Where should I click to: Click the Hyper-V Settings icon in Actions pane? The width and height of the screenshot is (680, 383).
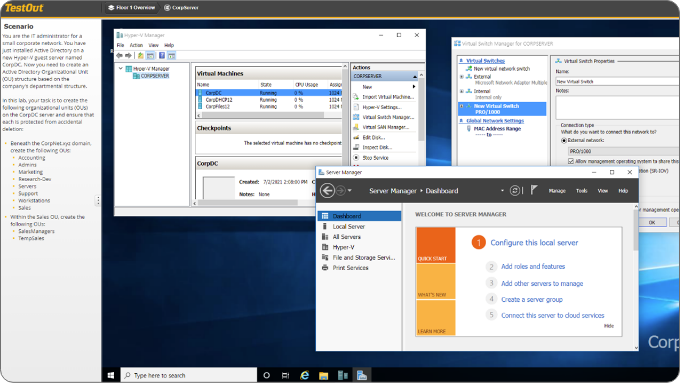point(356,107)
